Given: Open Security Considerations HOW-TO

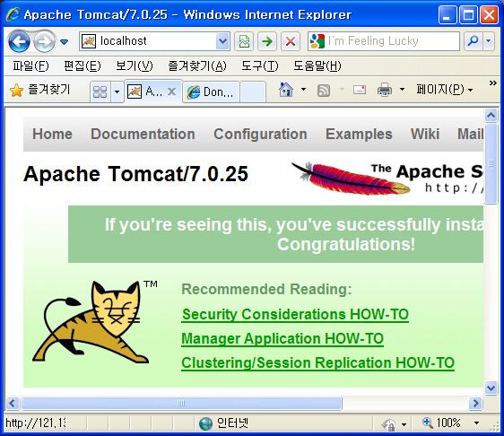Looking at the screenshot, I should [295, 315].
